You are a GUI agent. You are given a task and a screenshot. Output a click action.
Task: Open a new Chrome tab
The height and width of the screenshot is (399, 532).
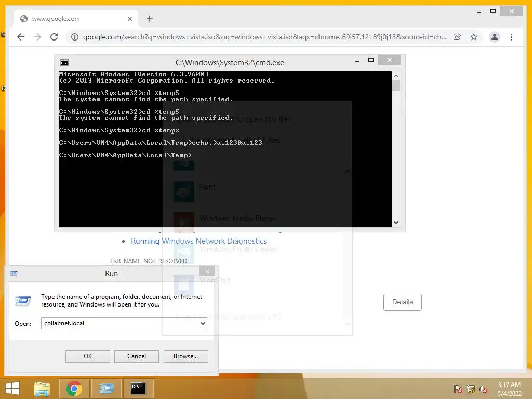coord(150,19)
